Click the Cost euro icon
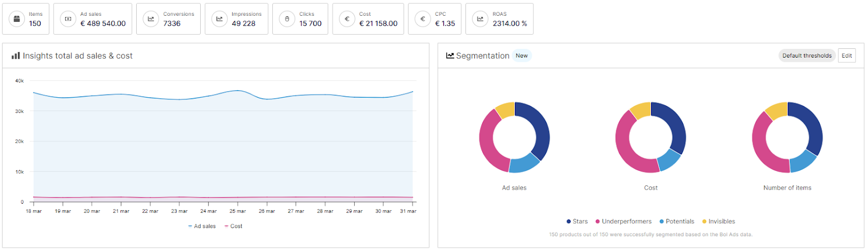The image size is (868, 252). (347, 19)
